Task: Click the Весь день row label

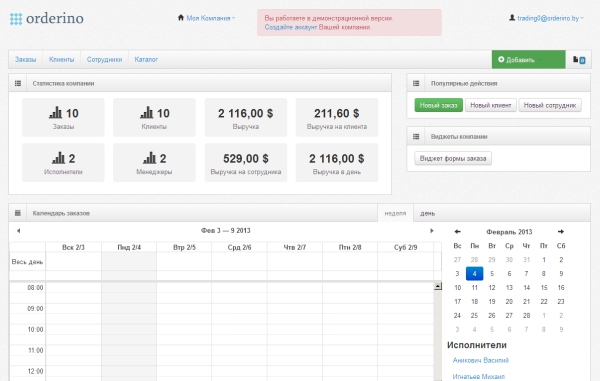Action: [27, 262]
